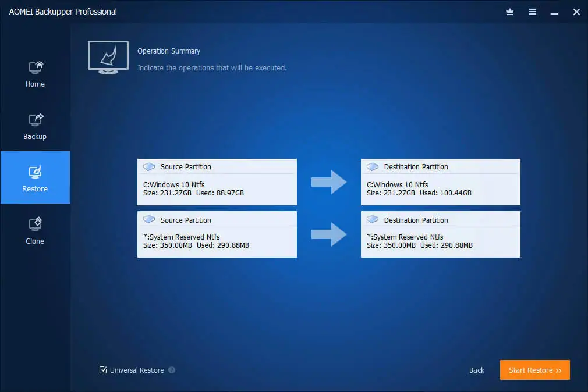Open the menu list icon in title bar
The width and height of the screenshot is (588, 392).
[x=532, y=12]
